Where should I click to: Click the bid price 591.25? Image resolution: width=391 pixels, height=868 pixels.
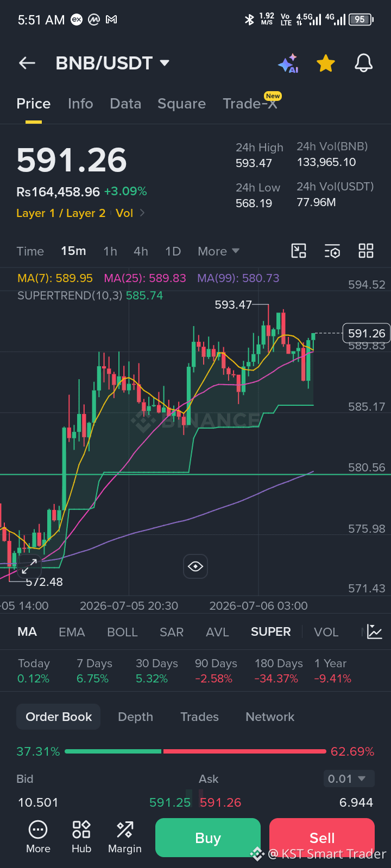(170, 802)
